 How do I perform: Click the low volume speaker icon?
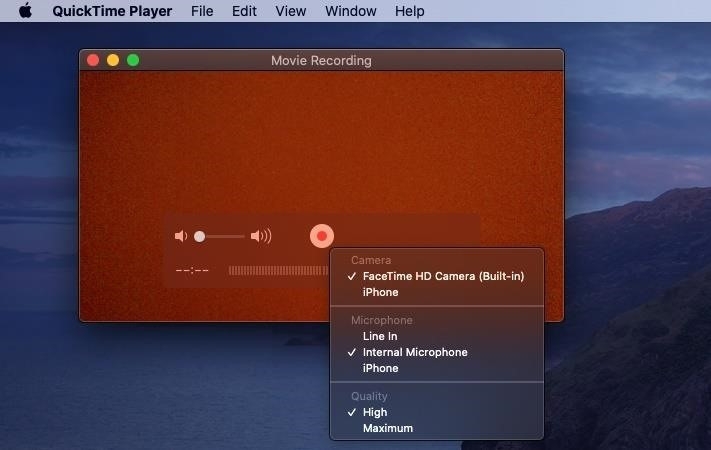181,236
